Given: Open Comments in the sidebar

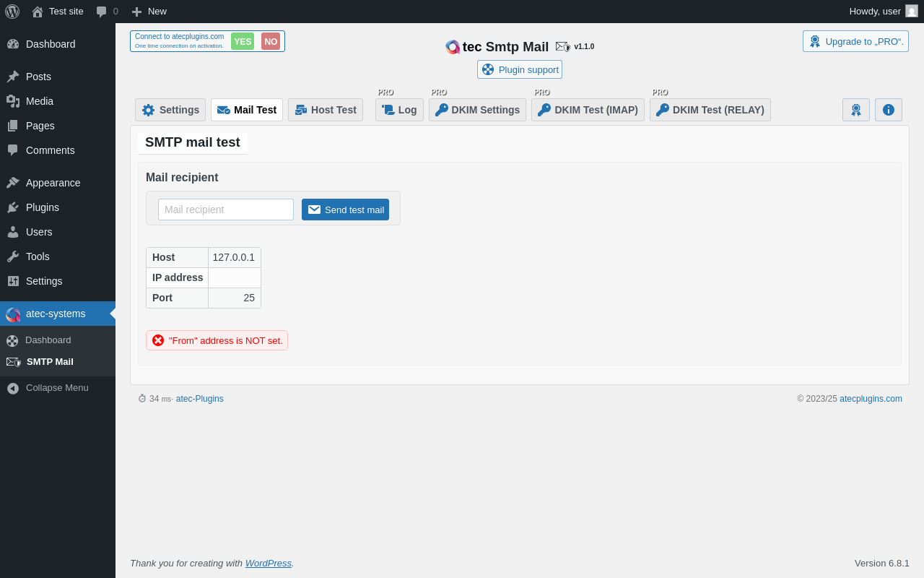Looking at the screenshot, I should tap(58, 150).
